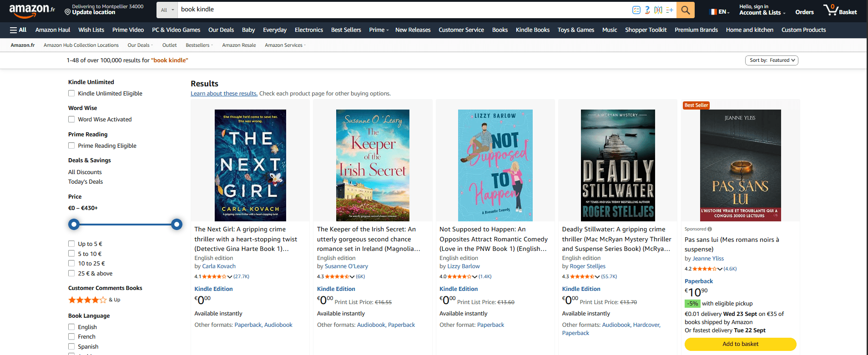Open the All hamburger menu
Screen dimensions: 868x355
18,30
